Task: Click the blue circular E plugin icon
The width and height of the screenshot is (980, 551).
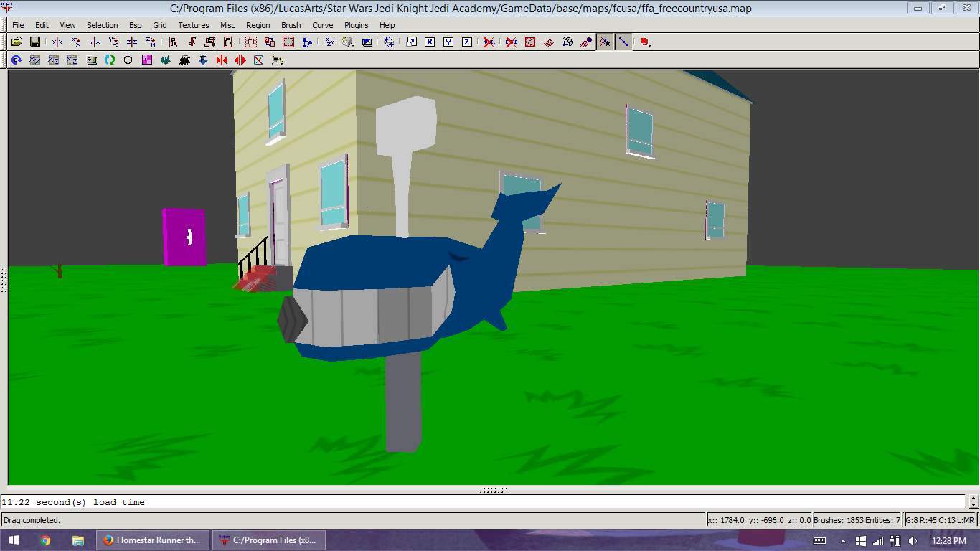Action: 17,60
